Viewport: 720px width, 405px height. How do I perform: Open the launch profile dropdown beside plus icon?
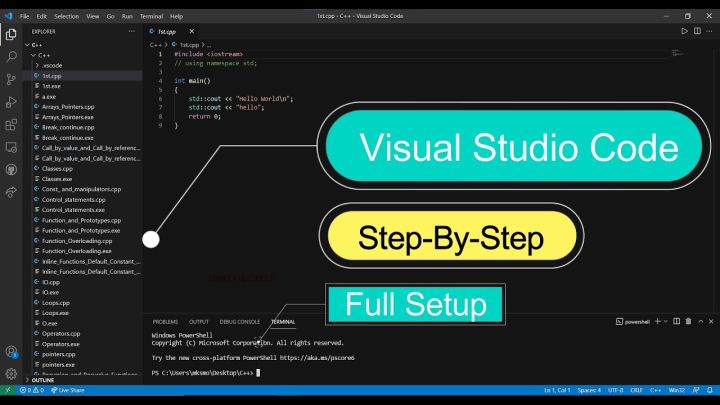(x=665, y=321)
